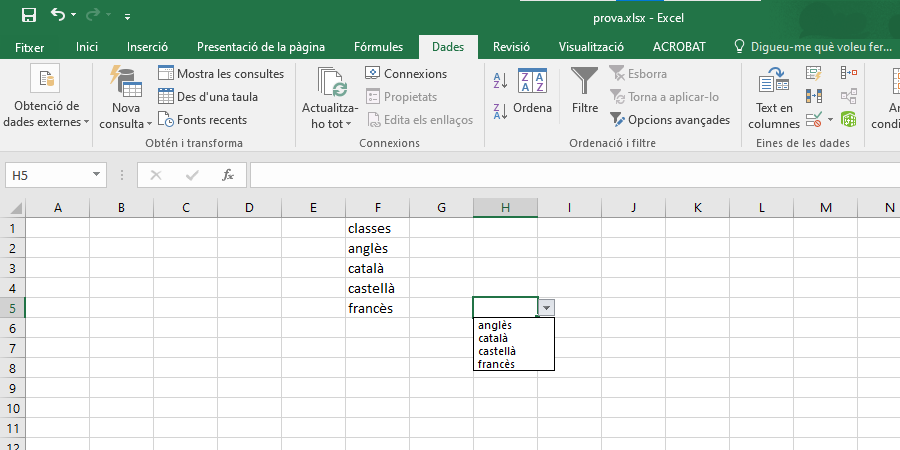The width and height of the screenshot is (900, 450).
Task: Click the Save icon in quick access toolbar
Action: click(x=28, y=16)
